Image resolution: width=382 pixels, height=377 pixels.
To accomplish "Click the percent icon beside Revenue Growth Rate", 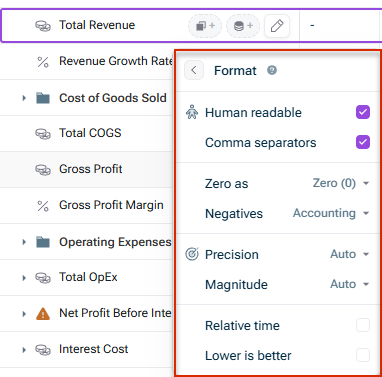I will tap(43, 62).
